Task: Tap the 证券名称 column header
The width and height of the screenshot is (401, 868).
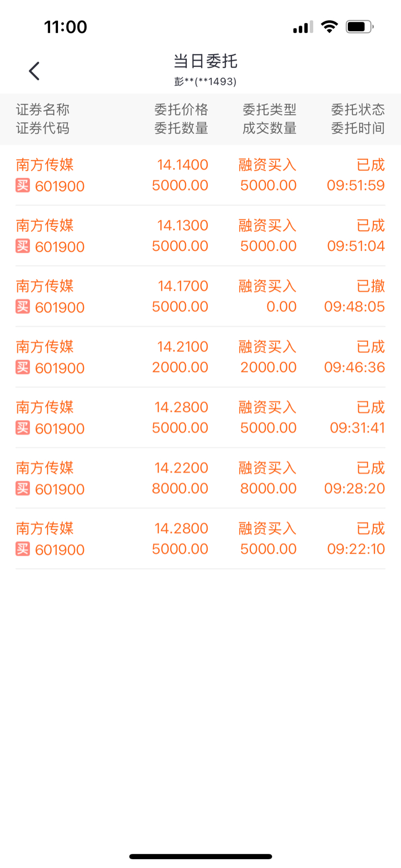Action: [x=43, y=110]
